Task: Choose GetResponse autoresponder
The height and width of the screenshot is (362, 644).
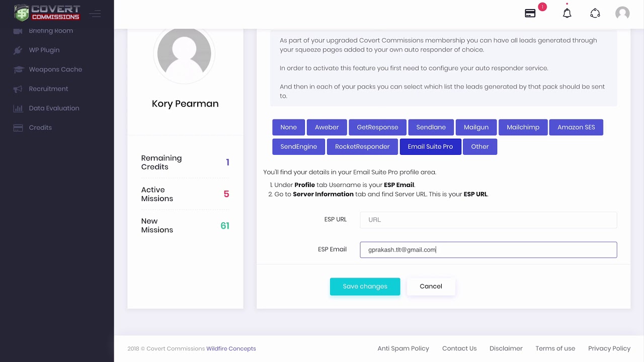Action: click(x=377, y=127)
